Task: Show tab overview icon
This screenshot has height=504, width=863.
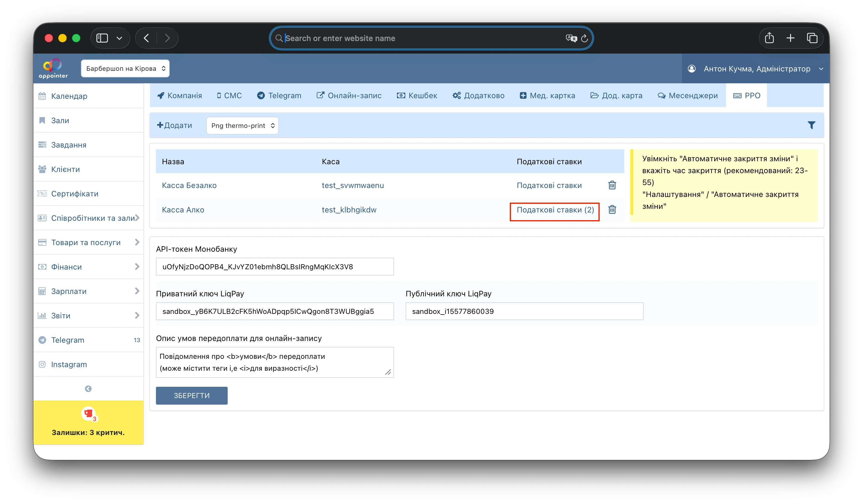Action: point(812,38)
